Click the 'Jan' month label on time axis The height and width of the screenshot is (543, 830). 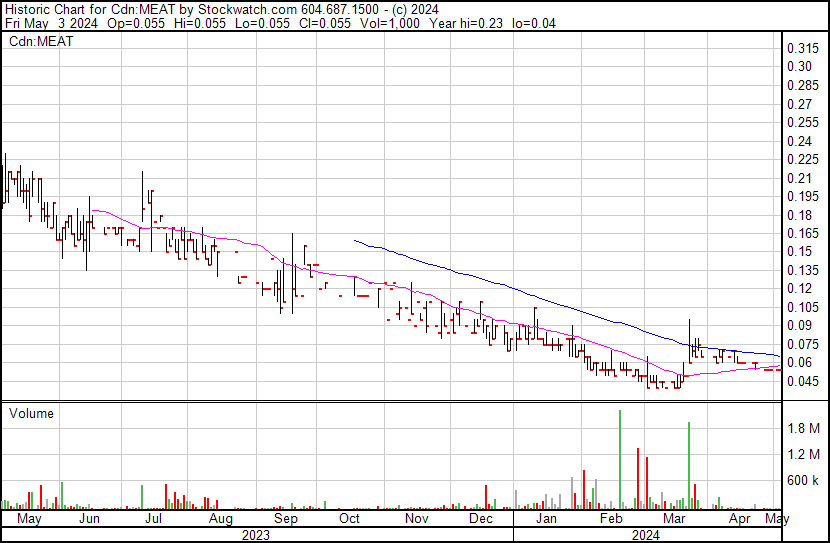(x=546, y=518)
